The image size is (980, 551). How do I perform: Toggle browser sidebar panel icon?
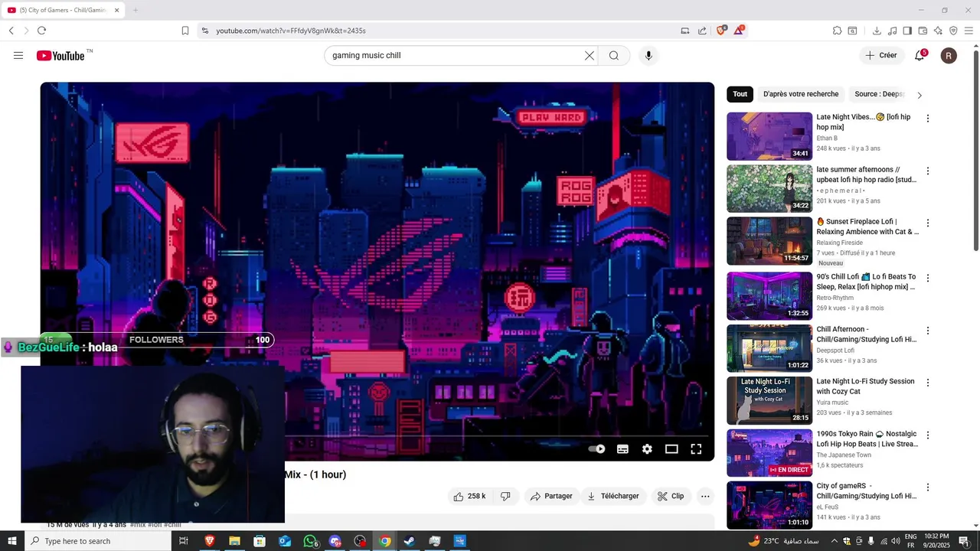[907, 31]
